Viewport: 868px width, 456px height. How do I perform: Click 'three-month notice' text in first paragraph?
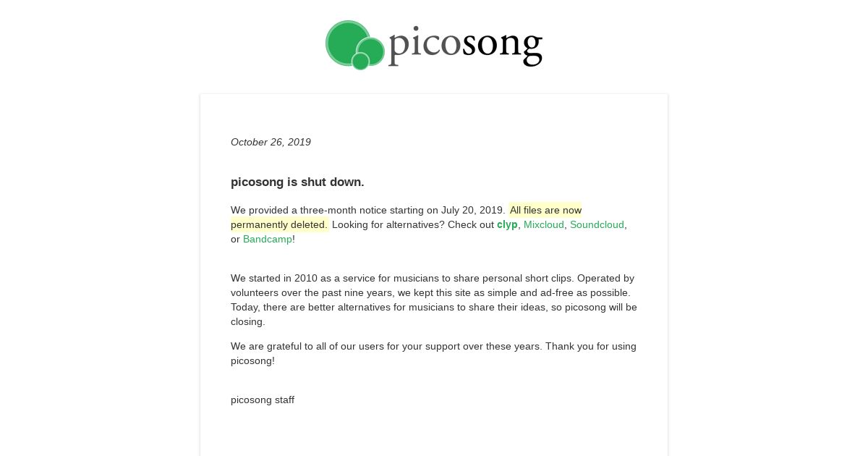(x=342, y=210)
